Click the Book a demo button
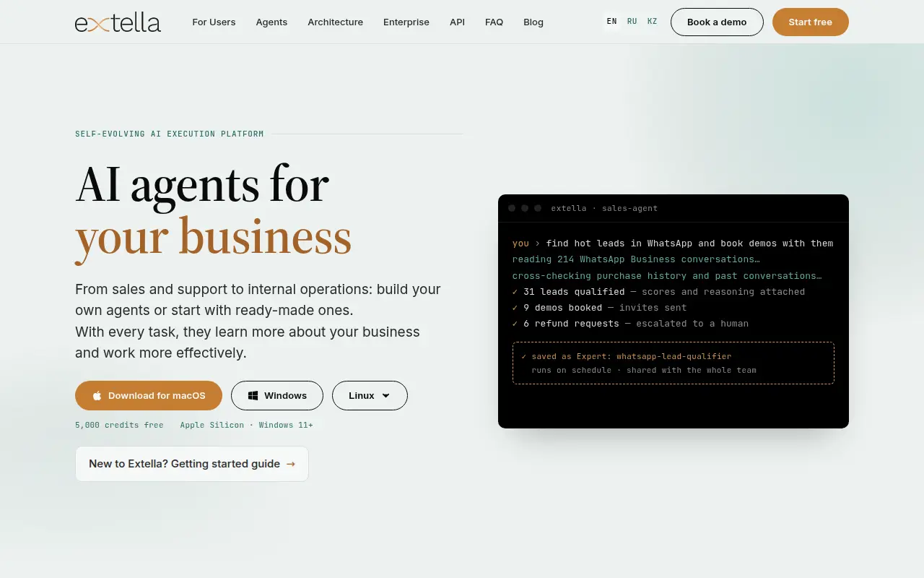The width and height of the screenshot is (924, 578). point(717,22)
